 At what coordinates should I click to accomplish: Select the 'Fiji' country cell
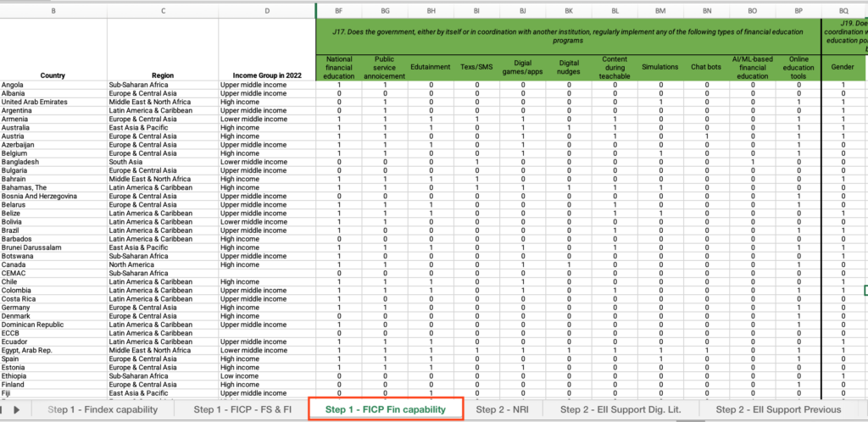click(x=53, y=393)
